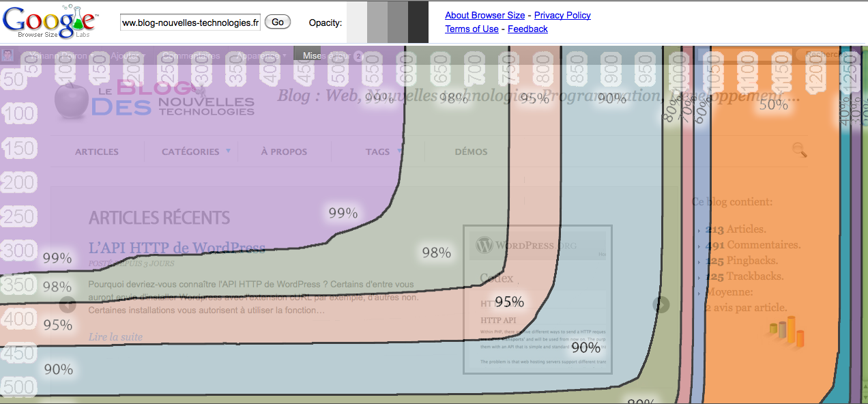Select the medium gray opacity swatch
The height and width of the screenshot is (404, 868).
[398, 22]
